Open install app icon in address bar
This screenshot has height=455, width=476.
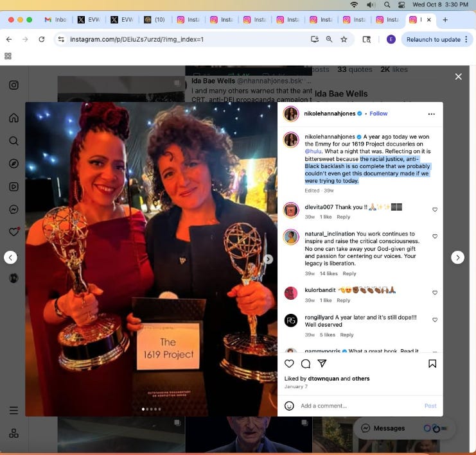315,39
